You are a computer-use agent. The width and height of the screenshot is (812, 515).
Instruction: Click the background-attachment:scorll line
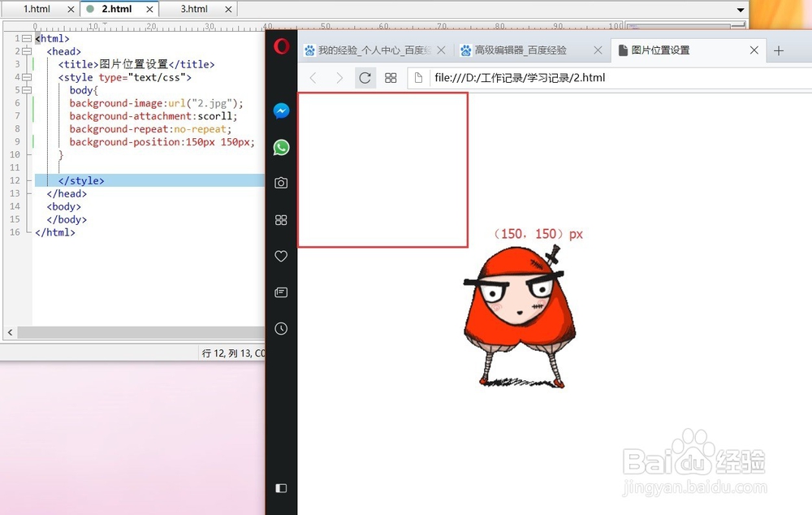pyautogui.click(x=153, y=116)
